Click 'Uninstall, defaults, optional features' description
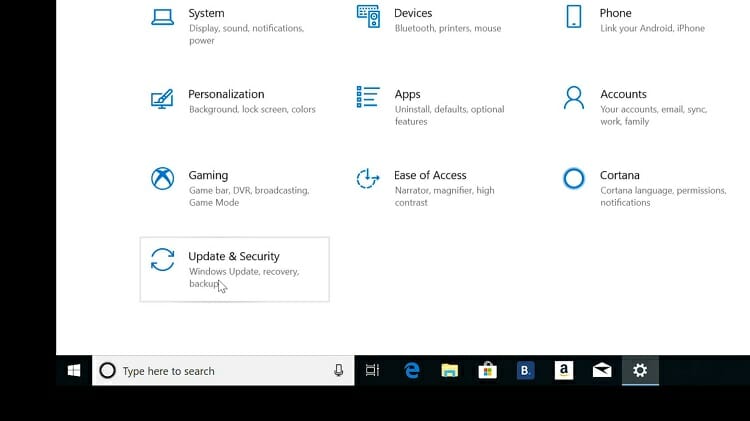Screen dimensions: 750x421 tap(450, 115)
